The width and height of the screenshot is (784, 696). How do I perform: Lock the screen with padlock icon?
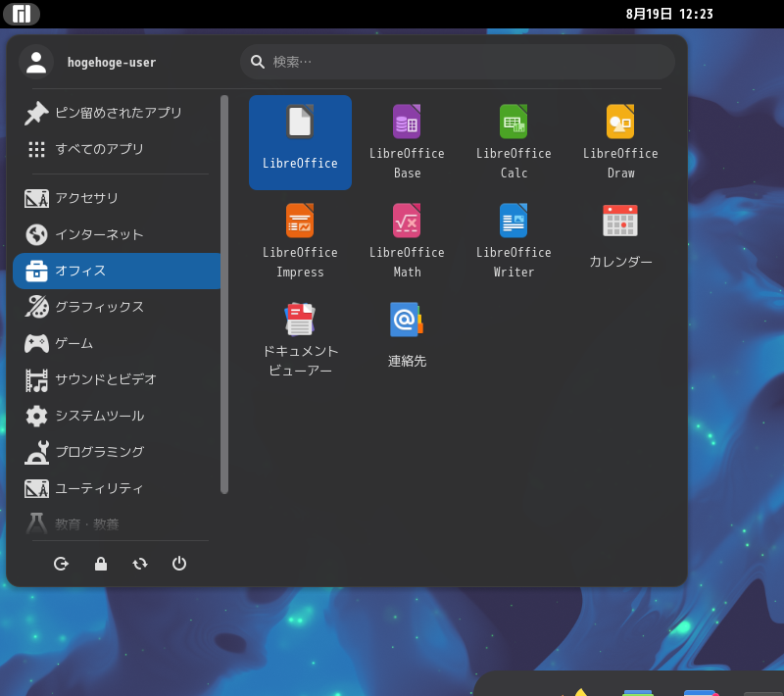pos(101,564)
